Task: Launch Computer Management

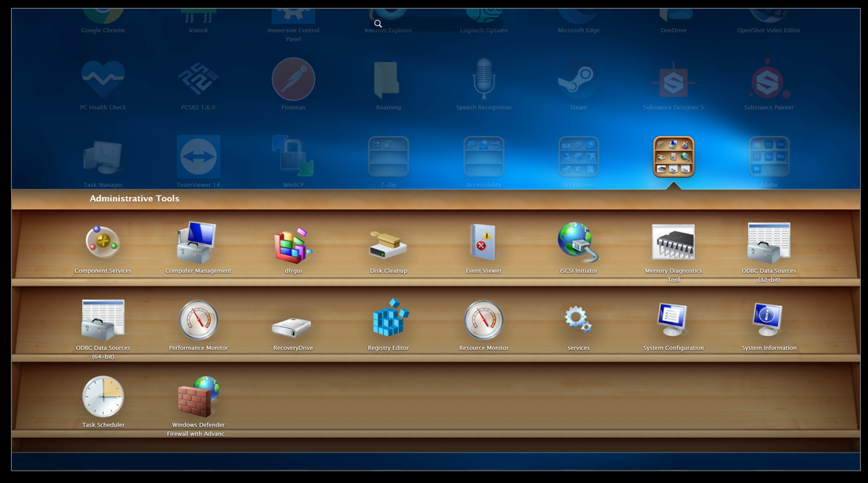Action: point(197,243)
